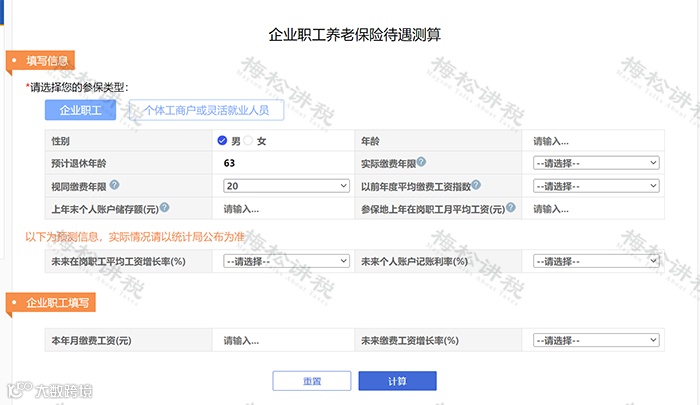
Task: Click the 年龄 input field
Action: tap(593, 141)
